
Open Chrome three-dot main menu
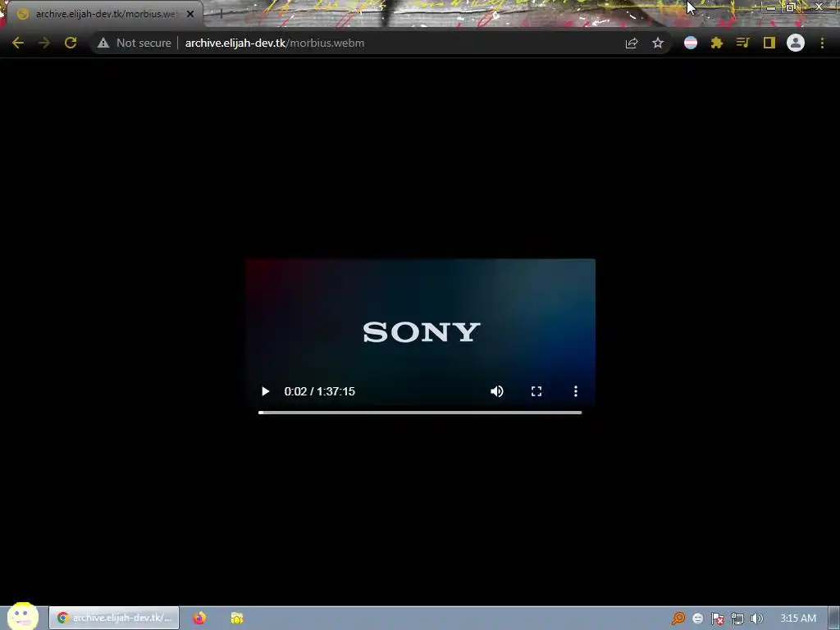pos(822,43)
